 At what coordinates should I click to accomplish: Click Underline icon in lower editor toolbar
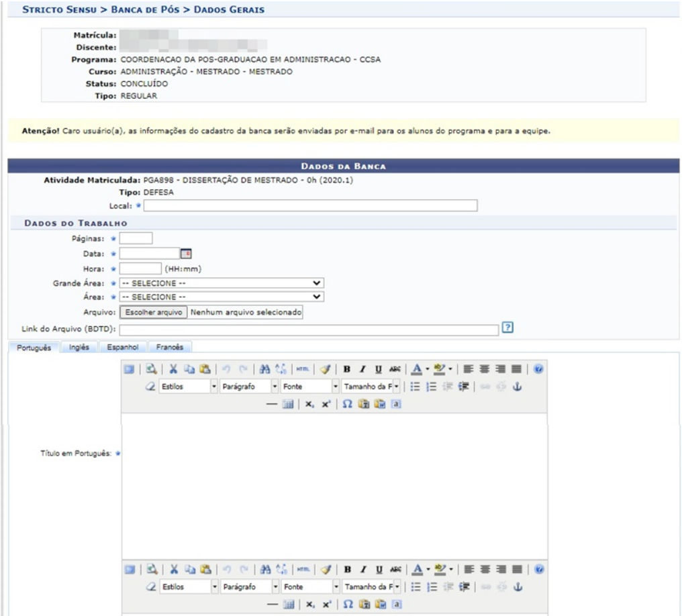coord(379,570)
